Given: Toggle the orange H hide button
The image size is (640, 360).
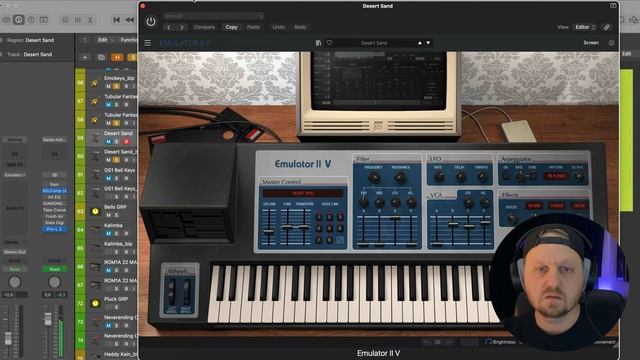Looking at the screenshot, I should tap(117, 58).
